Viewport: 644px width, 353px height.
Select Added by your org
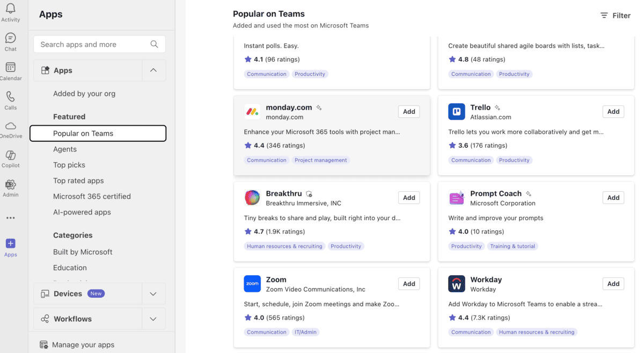84,93
